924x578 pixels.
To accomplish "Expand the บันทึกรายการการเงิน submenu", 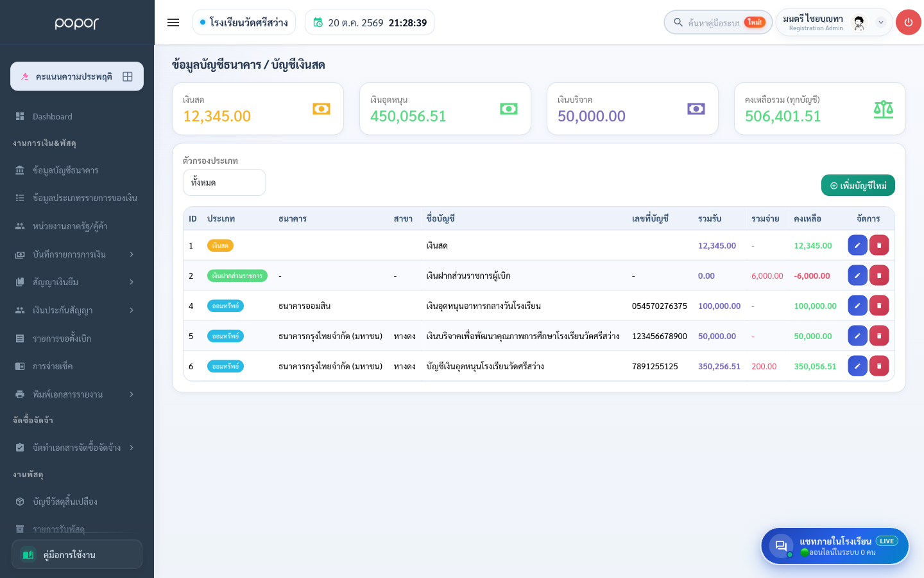I will tap(77, 254).
